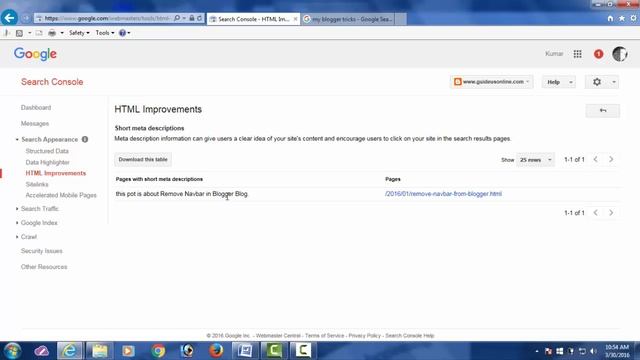640x360 pixels.
Task: Click the browser forward arrow button
Action: click(25, 18)
